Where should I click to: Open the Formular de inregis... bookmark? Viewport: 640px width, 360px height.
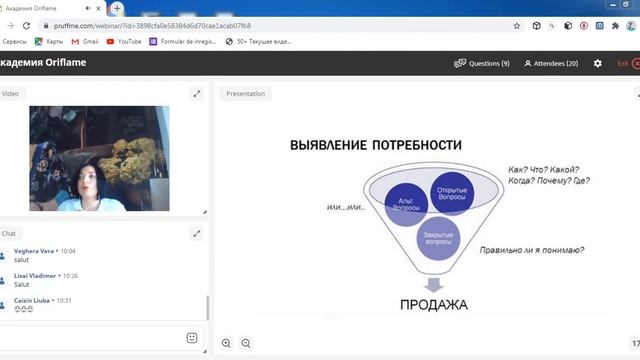click(182, 42)
